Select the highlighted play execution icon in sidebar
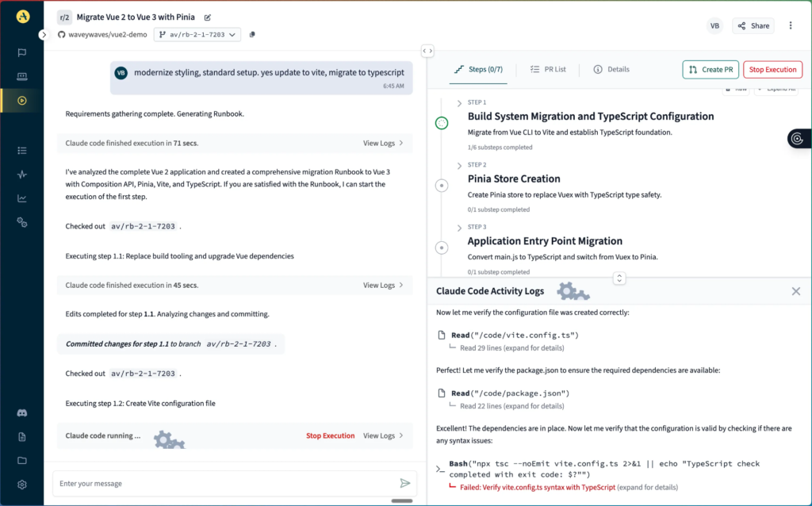The width and height of the screenshot is (812, 506). tap(21, 102)
